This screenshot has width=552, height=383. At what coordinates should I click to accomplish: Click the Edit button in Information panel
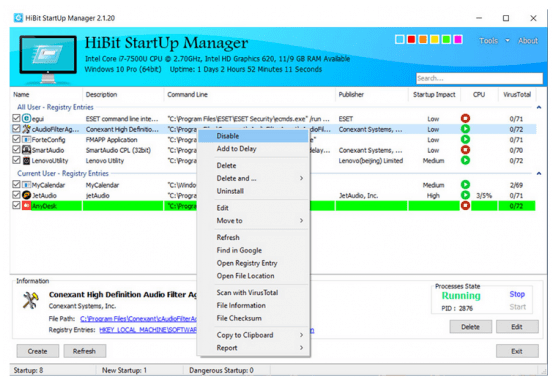click(517, 327)
